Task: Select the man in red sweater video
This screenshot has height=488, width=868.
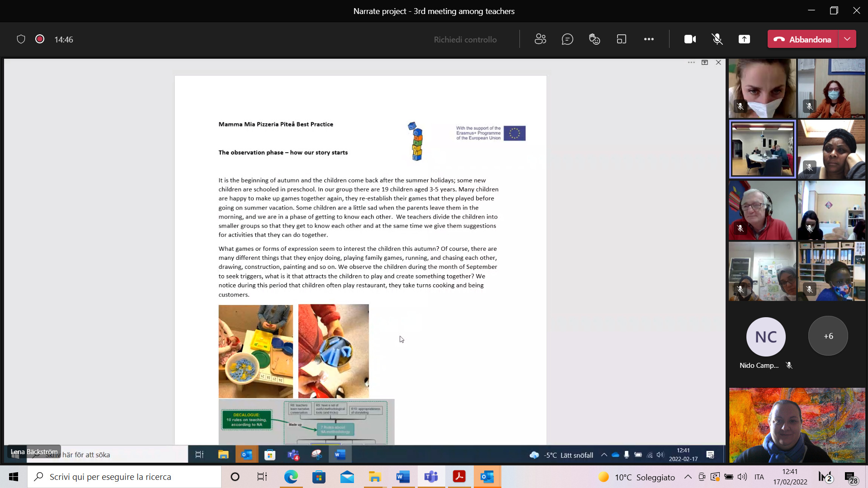Action: tap(762, 211)
